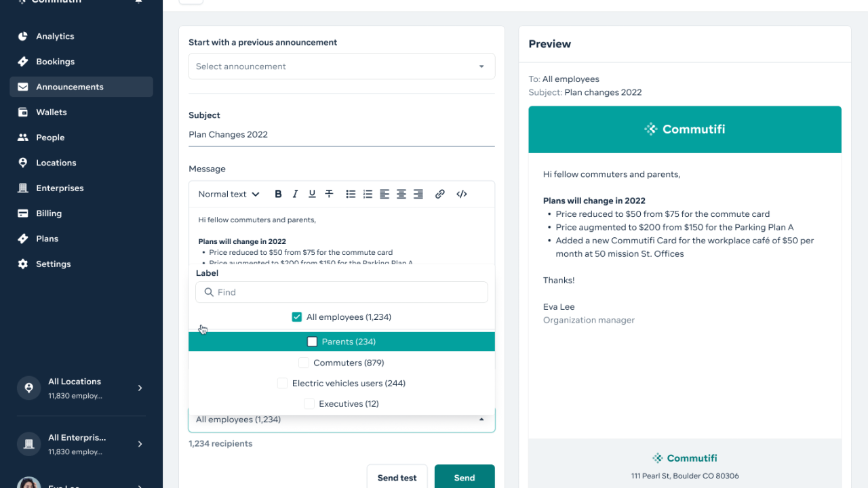
Task: Apply italic formatting
Action: [x=295, y=194]
